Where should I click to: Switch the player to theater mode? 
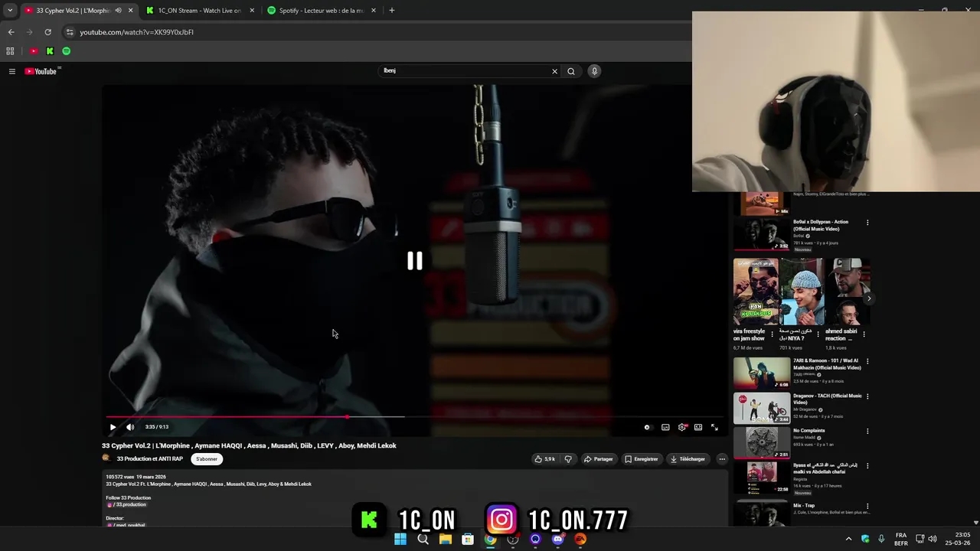(698, 427)
